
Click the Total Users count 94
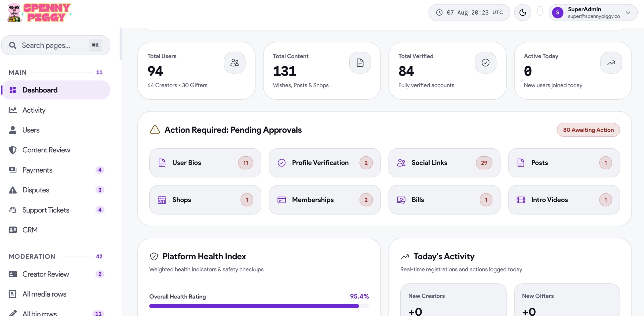tap(155, 71)
